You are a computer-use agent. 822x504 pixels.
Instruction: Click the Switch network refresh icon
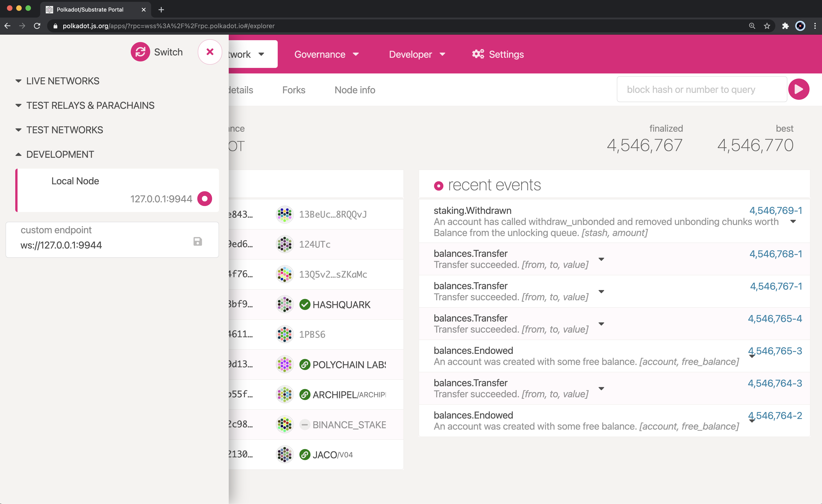click(x=140, y=52)
